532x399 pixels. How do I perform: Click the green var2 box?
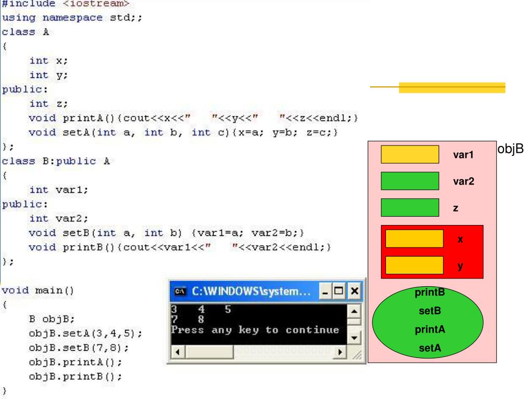coord(410,181)
